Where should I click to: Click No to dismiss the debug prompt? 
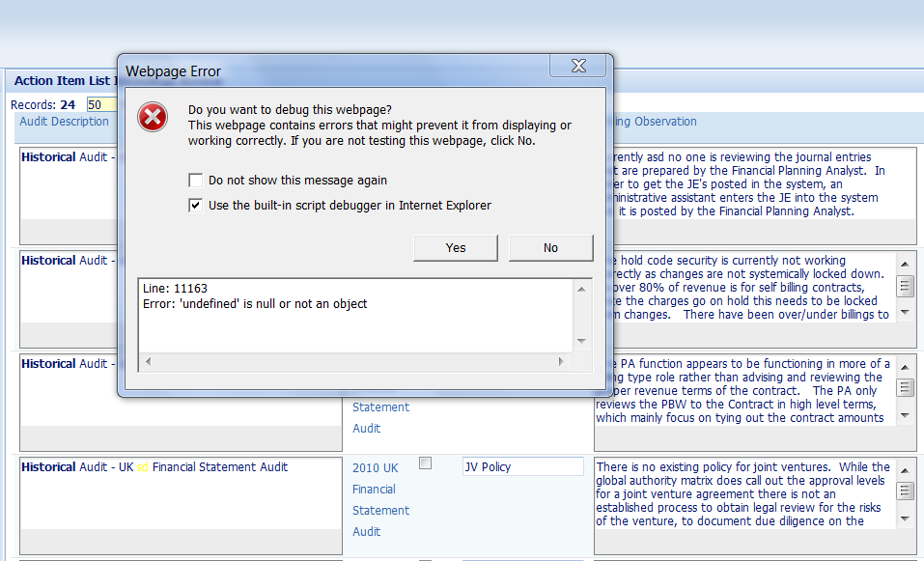click(x=550, y=248)
